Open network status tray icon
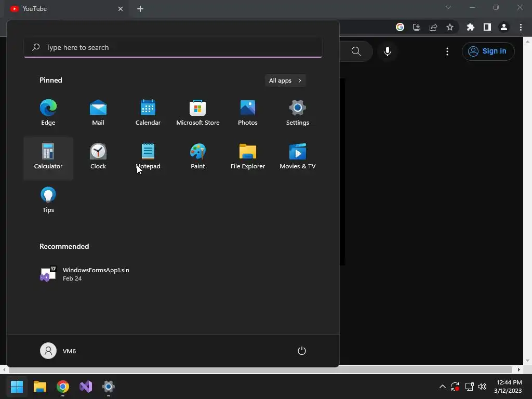This screenshot has width=532, height=399. tap(469, 387)
